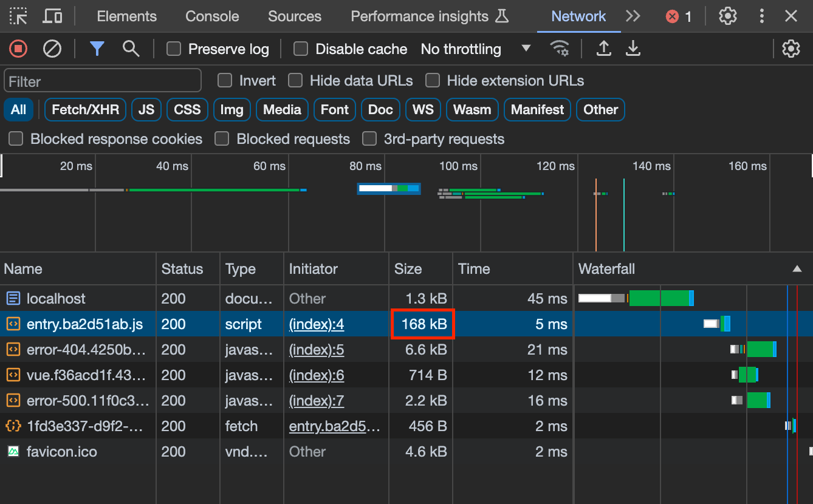Click the inspect element picker icon
The width and height of the screenshot is (813, 504).
(x=18, y=16)
